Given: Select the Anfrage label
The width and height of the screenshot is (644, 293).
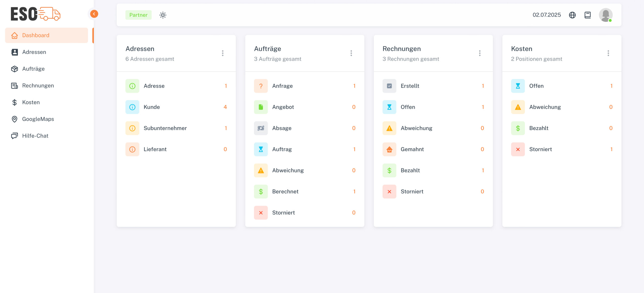Looking at the screenshot, I should coord(283,86).
